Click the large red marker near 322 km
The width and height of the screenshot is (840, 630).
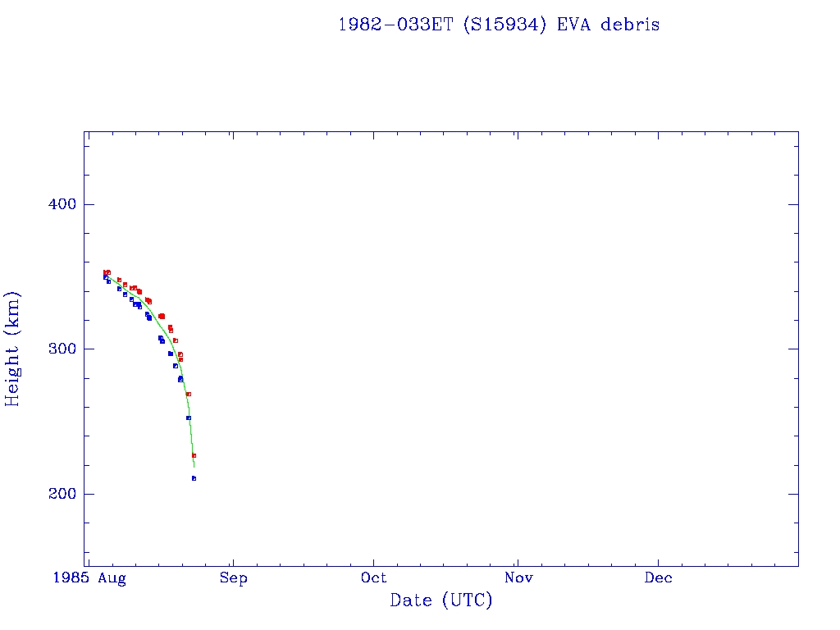pos(162,317)
